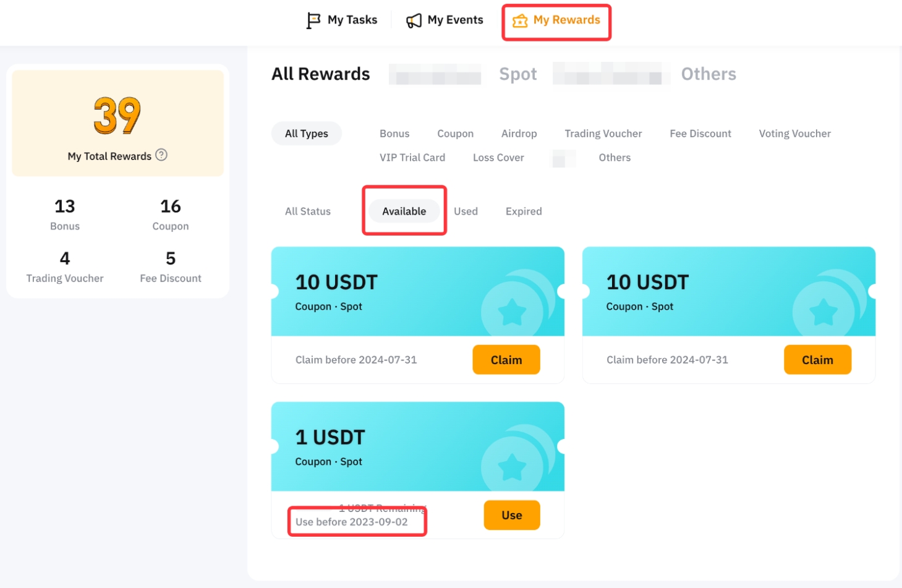Screen dimensions: 902x588
Task: Show Expired status rewards
Action: 524,211
